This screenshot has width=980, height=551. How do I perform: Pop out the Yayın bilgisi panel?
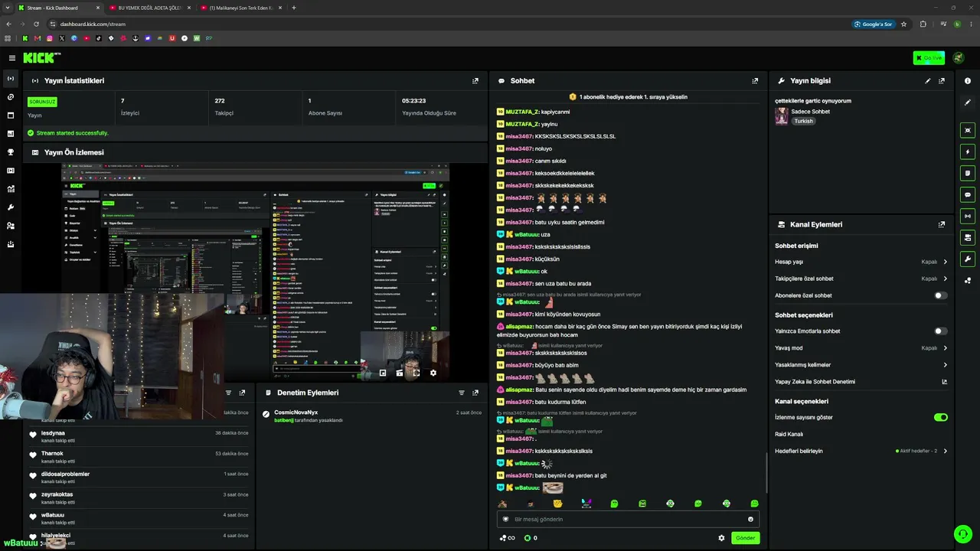point(942,80)
